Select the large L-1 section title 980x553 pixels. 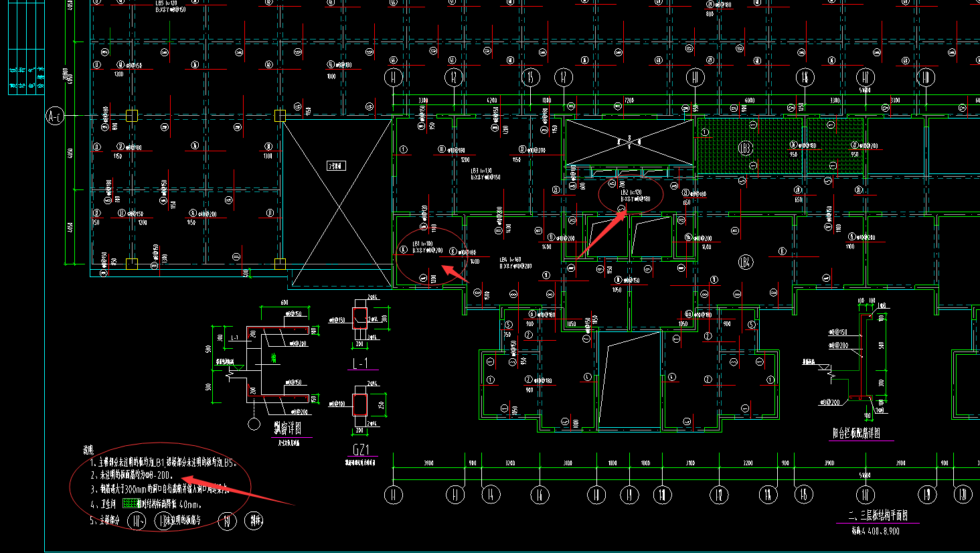tap(361, 364)
